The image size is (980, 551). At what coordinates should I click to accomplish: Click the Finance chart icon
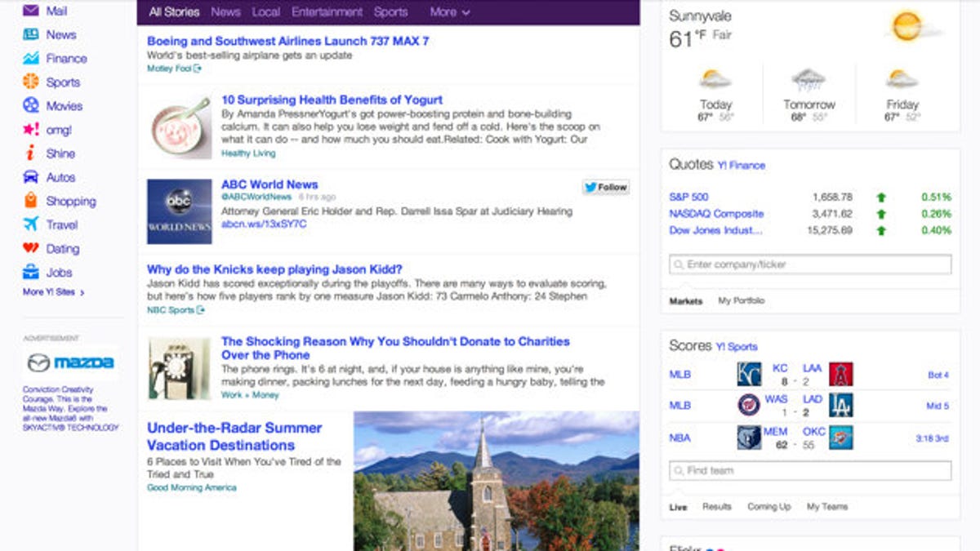(x=30, y=58)
